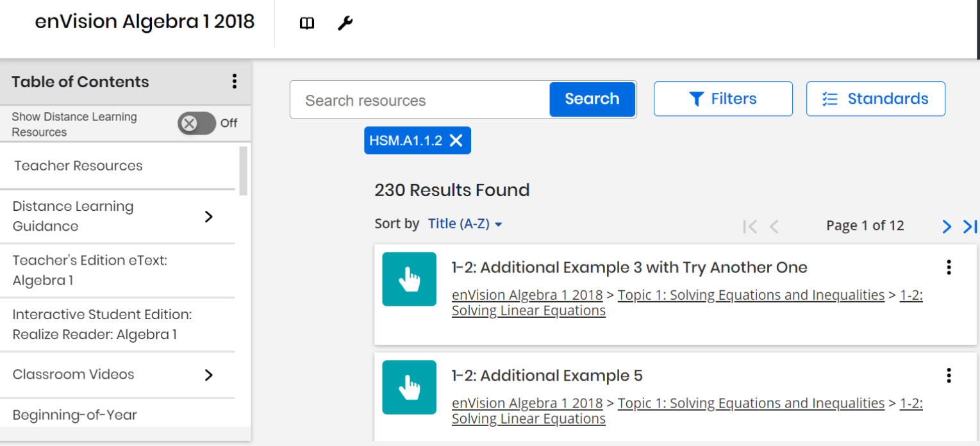Image resolution: width=980 pixels, height=446 pixels.
Task: Open options menu for Additional Example 3
Action: click(x=949, y=267)
